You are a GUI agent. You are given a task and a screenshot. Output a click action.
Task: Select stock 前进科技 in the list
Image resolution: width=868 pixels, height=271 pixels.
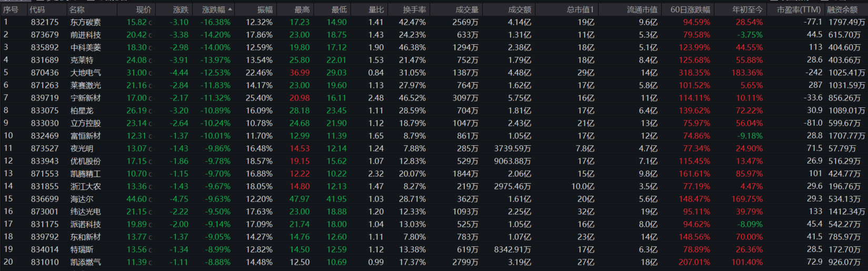point(86,35)
